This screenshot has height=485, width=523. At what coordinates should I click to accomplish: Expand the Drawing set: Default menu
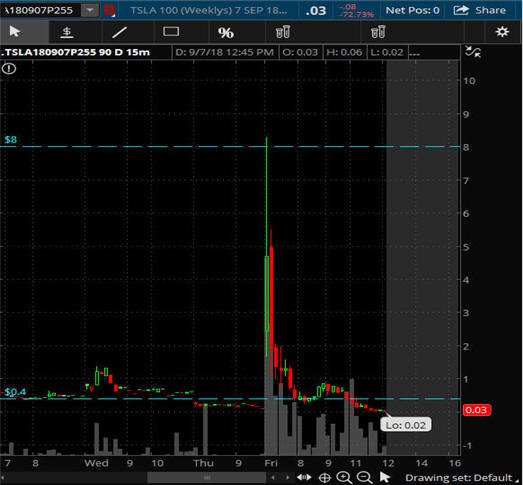pyautogui.click(x=460, y=478)
